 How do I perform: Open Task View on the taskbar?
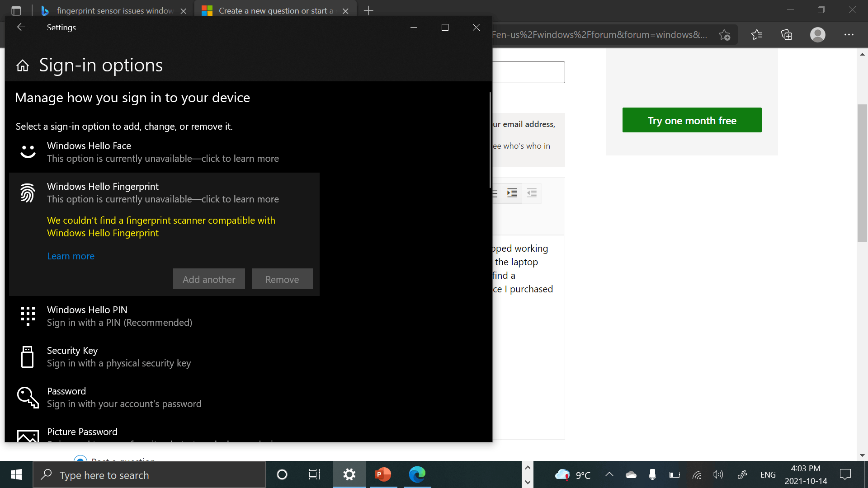[x=314, y=474]
